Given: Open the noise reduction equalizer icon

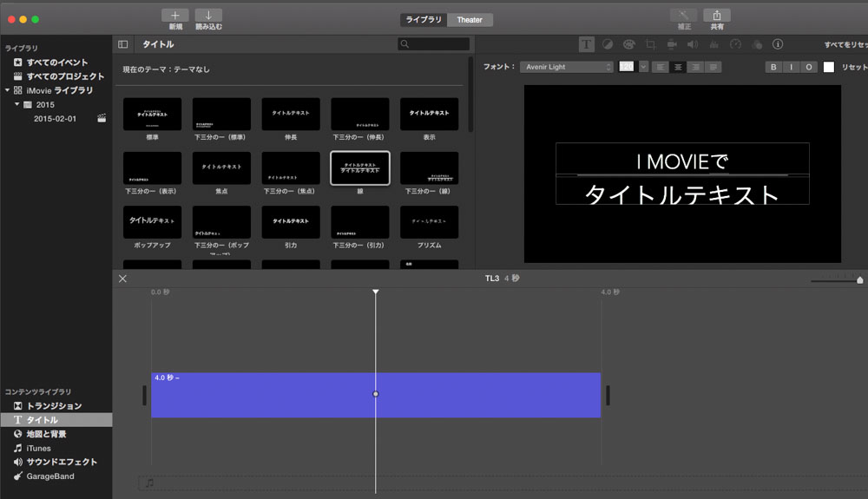Looking at the screenshot, I should [x=714, y=44].
